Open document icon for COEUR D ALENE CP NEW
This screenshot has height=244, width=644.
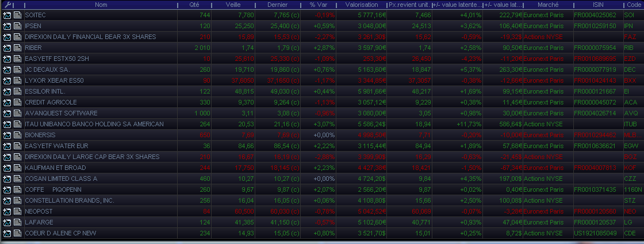(17, 233)
